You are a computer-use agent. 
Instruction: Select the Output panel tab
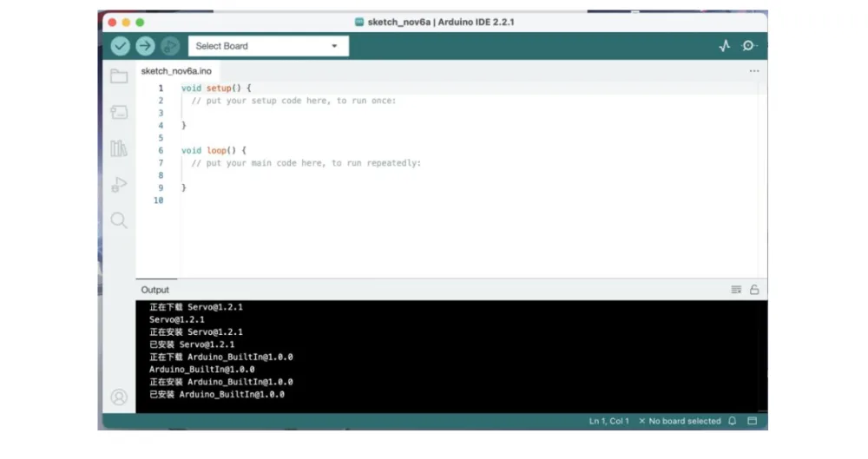[x=155, y=290]
